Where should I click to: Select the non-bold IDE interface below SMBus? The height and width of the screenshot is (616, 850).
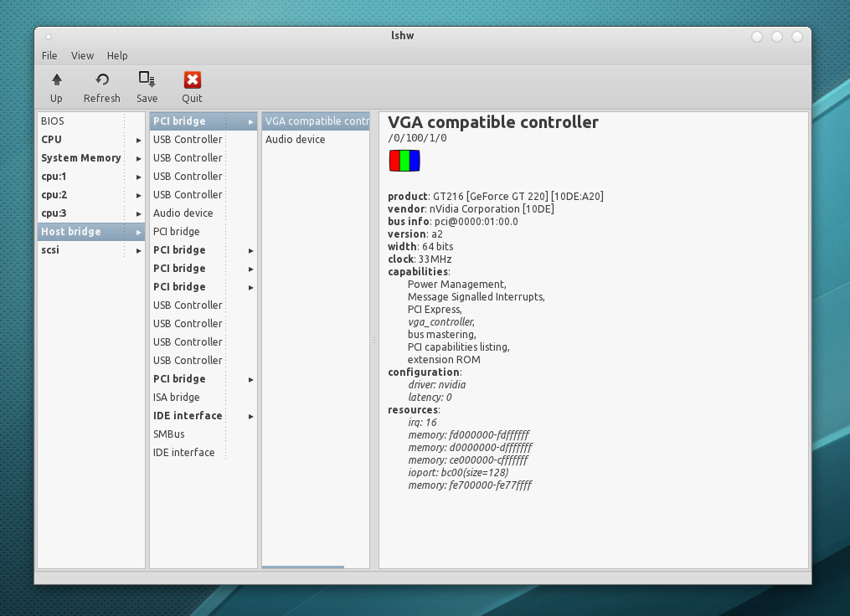(203, 453)
